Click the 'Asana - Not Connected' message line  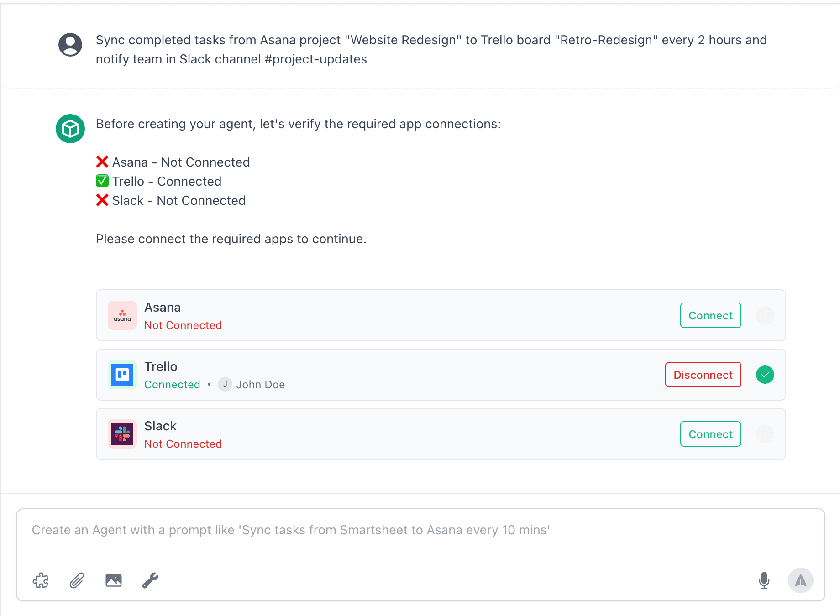click(173, 162)
